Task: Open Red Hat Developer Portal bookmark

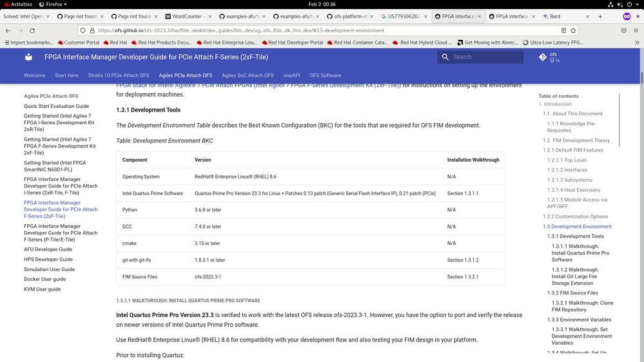Action: 293,43
